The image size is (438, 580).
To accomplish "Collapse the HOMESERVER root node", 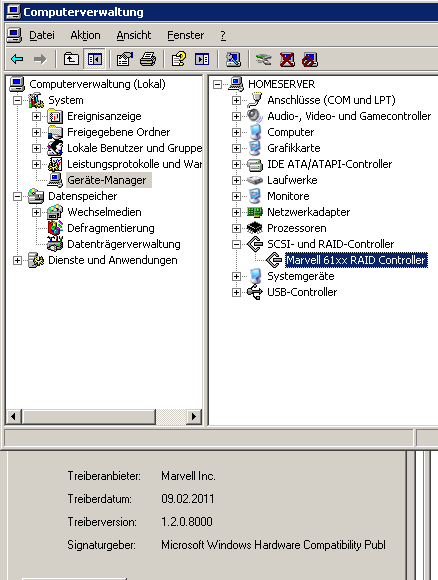I will coord(218,85).
